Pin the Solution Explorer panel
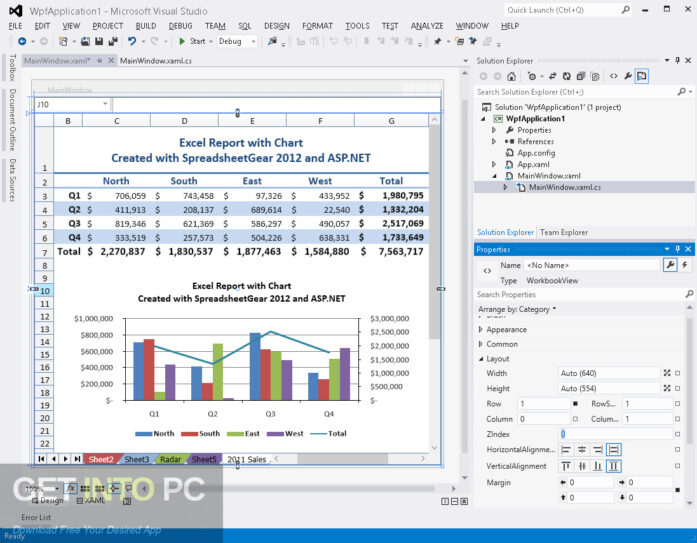 click(677, 60)
